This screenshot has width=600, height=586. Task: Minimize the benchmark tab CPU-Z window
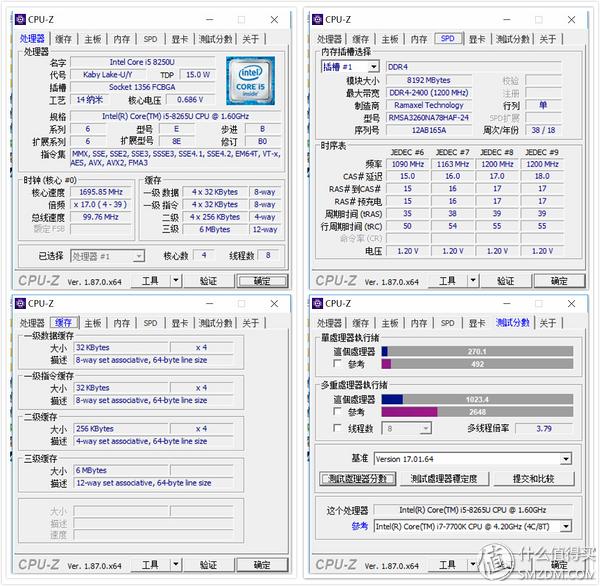(x=507, y=304)
